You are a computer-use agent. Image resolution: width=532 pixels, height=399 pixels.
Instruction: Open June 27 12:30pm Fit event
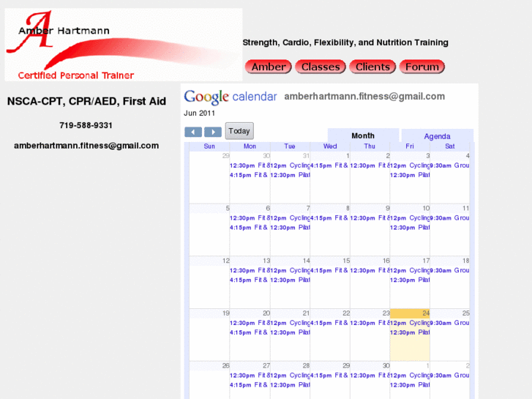point(250,376)
